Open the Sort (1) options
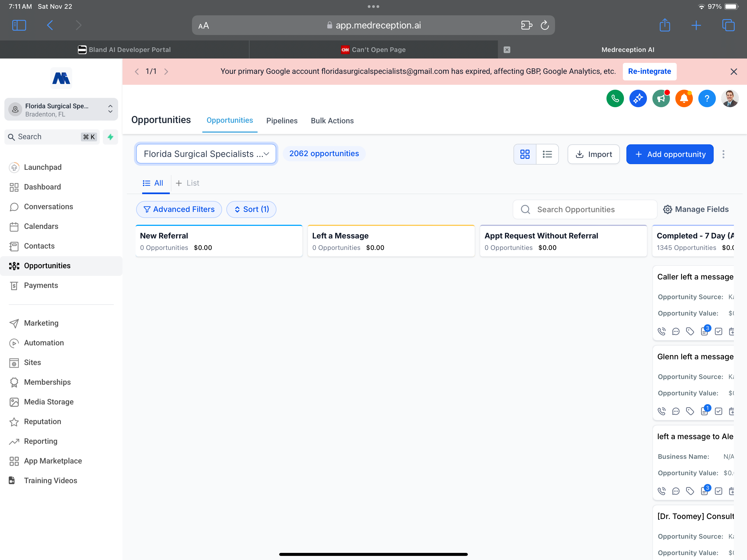The image size is (747, 560). click(251, 209)
